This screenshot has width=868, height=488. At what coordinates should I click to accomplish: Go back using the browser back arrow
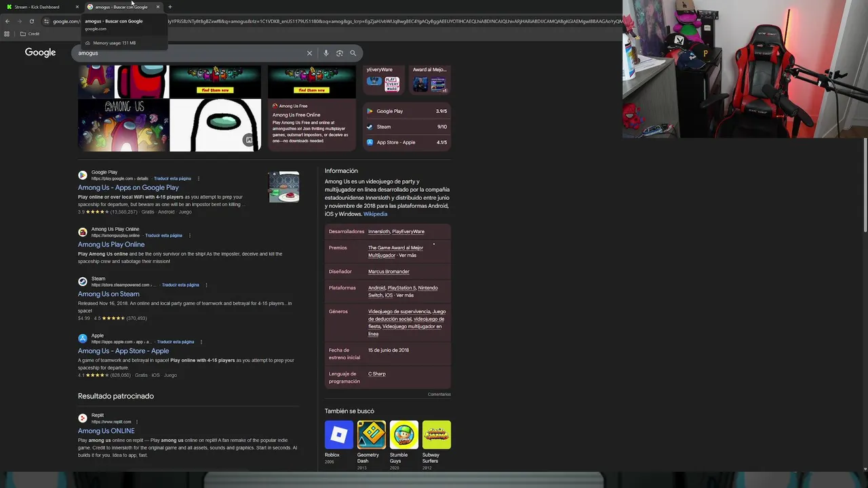click(x=7, y=21)
